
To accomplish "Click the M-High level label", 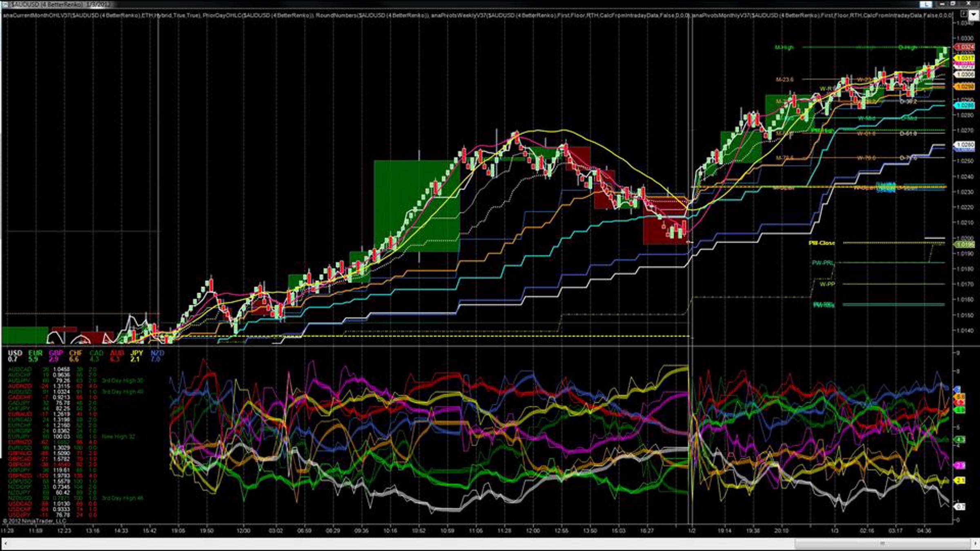I will [784, 47].
